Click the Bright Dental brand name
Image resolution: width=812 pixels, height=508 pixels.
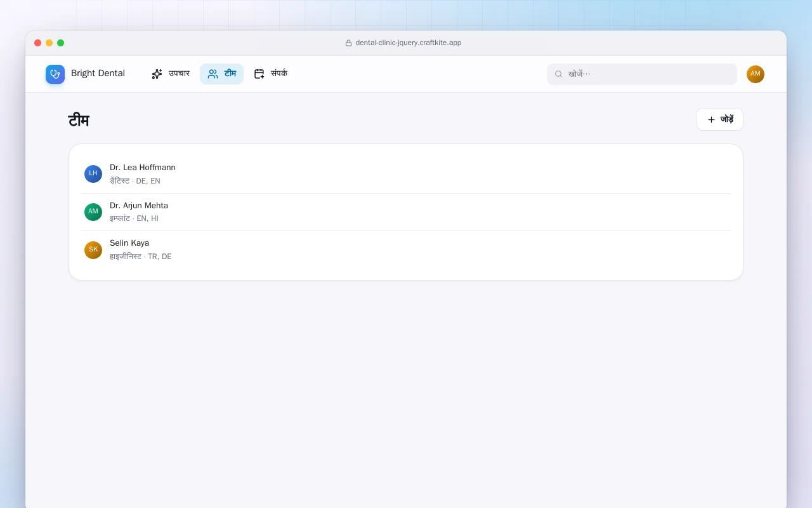point(98,74)
